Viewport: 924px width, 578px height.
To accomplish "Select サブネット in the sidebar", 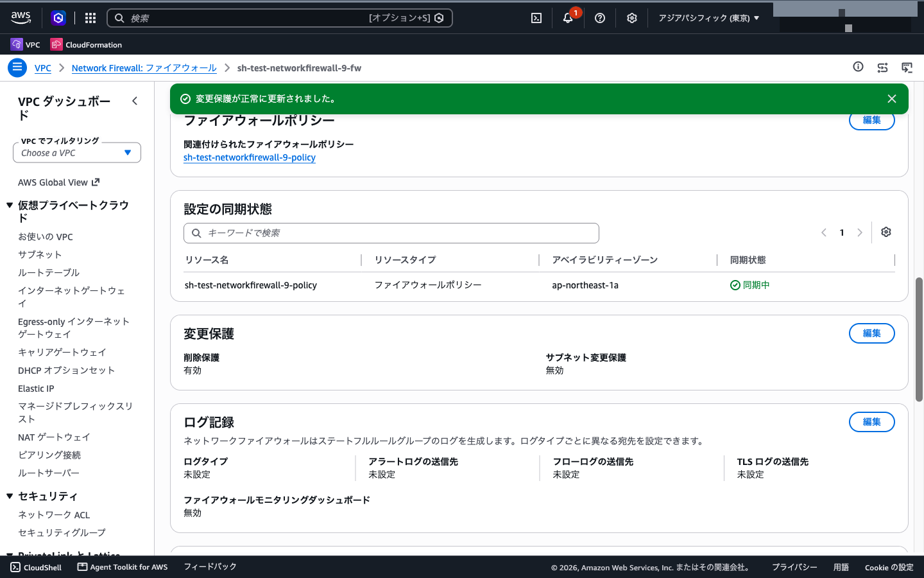I will (40, 254).
